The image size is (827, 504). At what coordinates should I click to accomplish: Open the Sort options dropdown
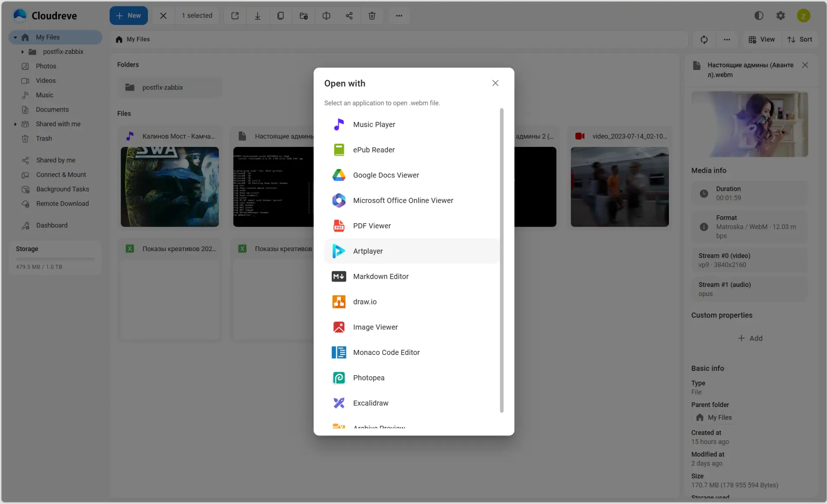[800, 39]
